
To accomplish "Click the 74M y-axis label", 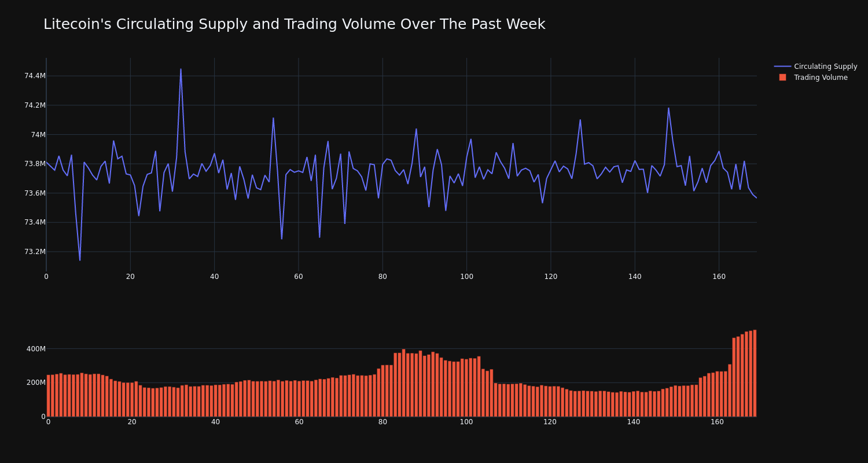I will point(38,135).
